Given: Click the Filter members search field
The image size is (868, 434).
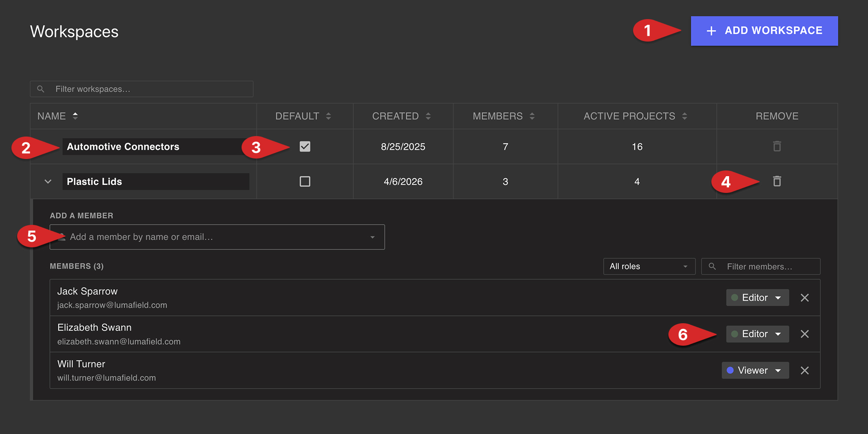Looking at the screenshot, I should (761, 266).
